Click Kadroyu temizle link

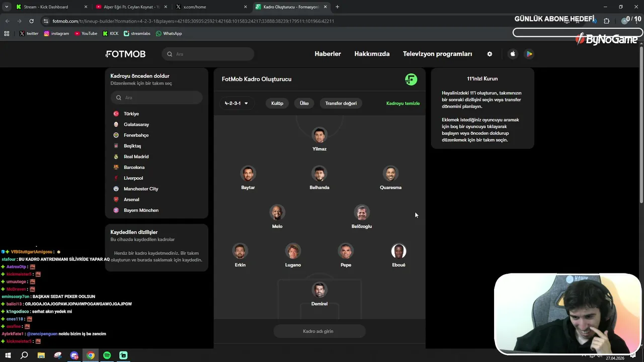(x=403, y=103)
